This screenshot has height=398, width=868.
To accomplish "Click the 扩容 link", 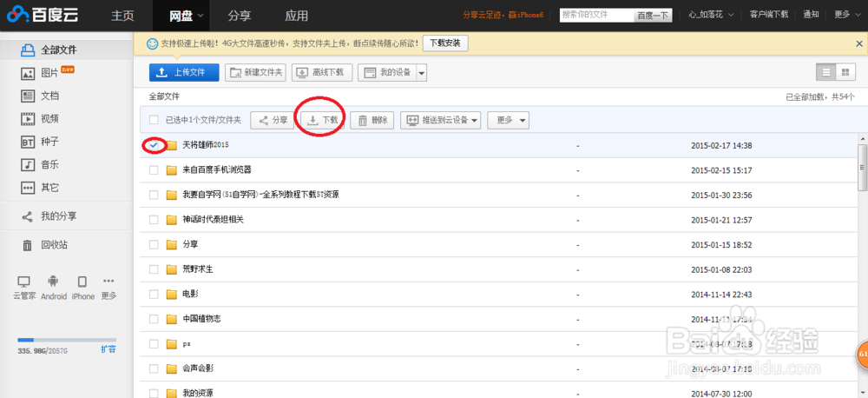I will tap(108, 350).
